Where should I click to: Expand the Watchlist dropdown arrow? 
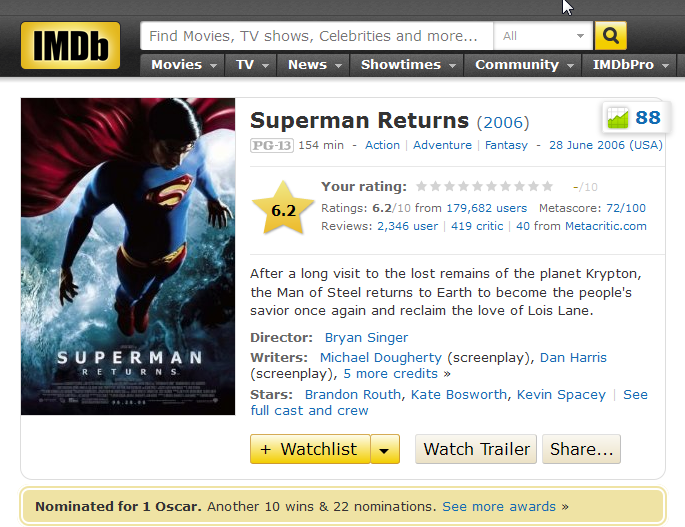[384, 449]
